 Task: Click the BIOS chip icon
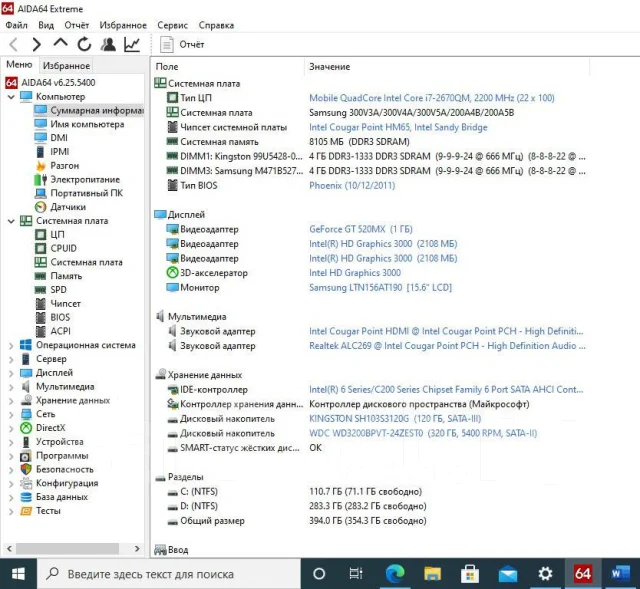click(x=40, y=318)
